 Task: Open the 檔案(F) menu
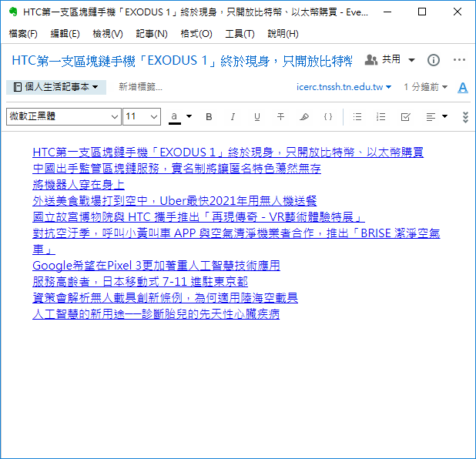pos(23,34)
